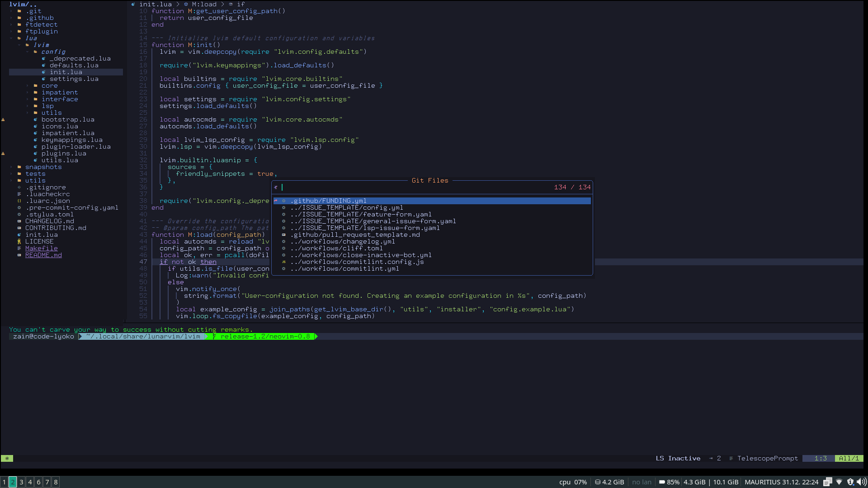Click the markdown icon beside CHANGELOG.md
The image size is (868, 488).
click(19, 221)
